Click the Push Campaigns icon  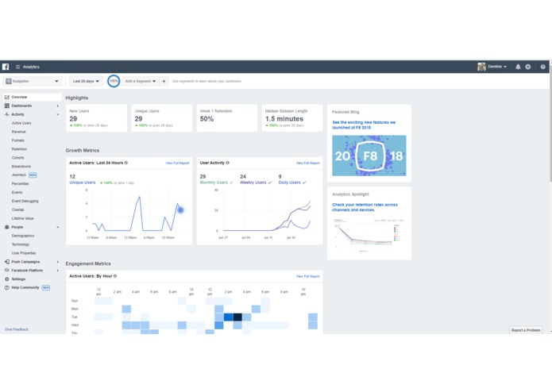click(6, 262)
